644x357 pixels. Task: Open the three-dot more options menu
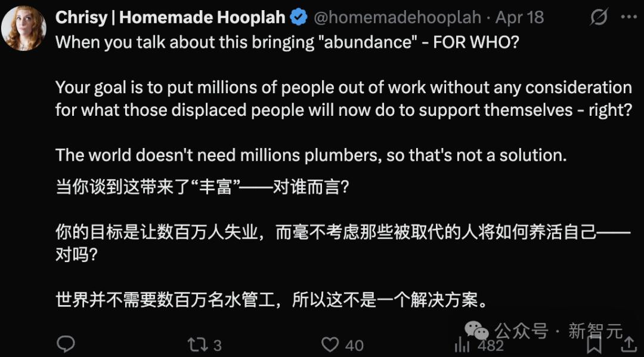pyautogui.click(x=629, y=17)
